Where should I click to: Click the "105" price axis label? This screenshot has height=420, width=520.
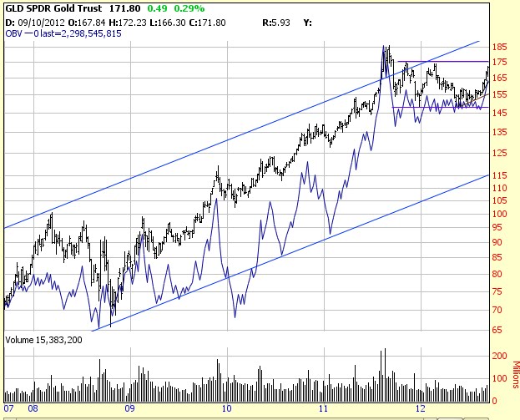(499, 200)
